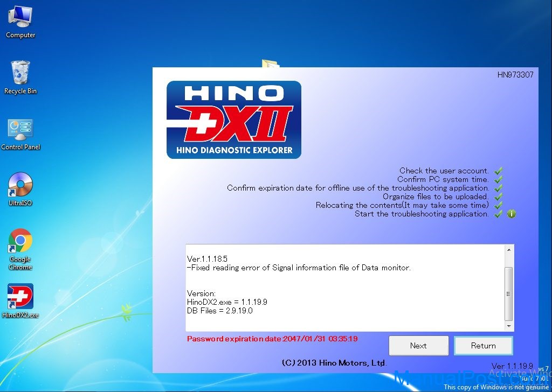This screenshot has height=392, width=552.
Task: Click the '(C) 2013 Hino Motors, Ltd.' copyright text
Action: point(334,363)
